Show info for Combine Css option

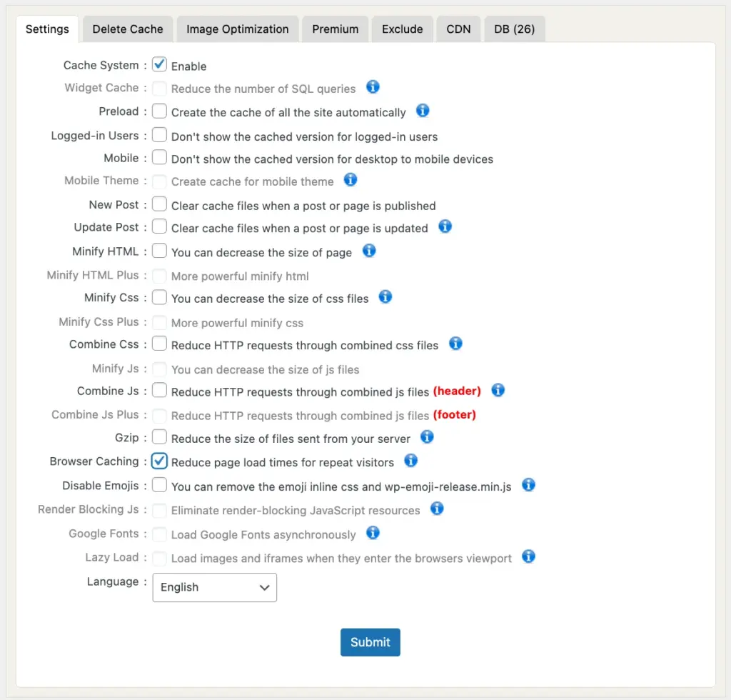(455, 344)
